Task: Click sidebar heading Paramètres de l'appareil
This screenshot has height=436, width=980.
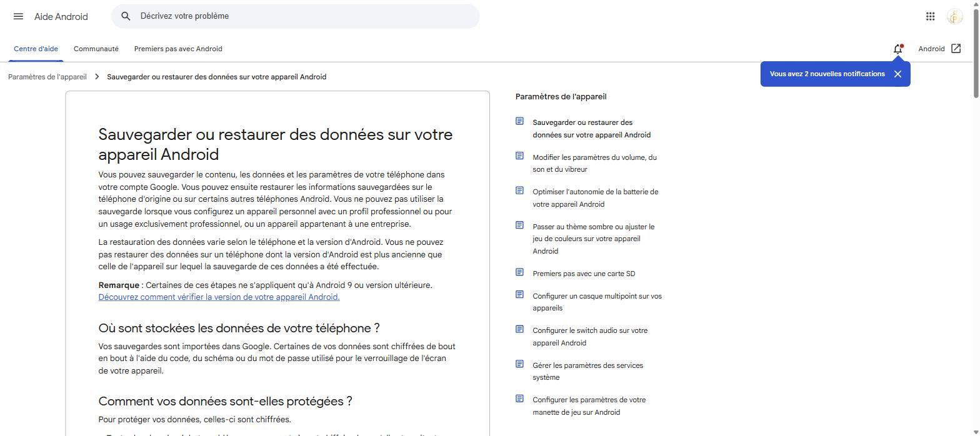Action: pos(561,97)
